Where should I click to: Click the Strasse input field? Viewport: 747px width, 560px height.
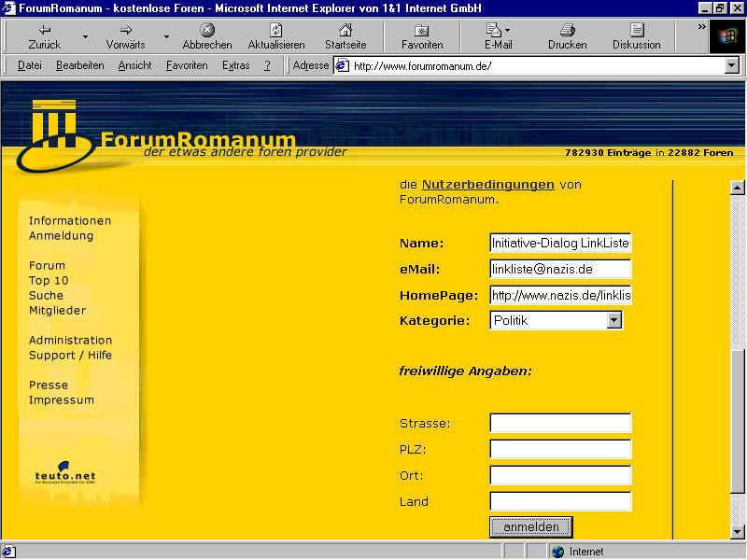tap(560, 424)
